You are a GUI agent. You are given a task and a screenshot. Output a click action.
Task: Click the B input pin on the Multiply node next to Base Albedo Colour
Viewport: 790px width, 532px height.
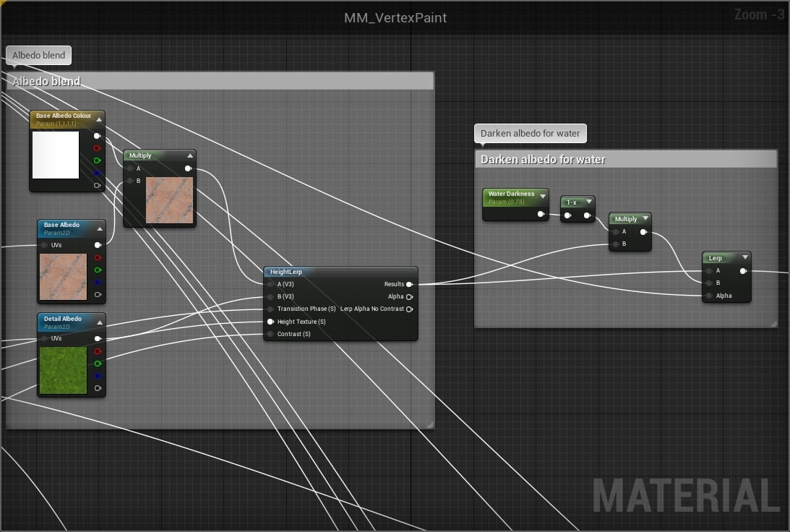[x=131, y=181]
